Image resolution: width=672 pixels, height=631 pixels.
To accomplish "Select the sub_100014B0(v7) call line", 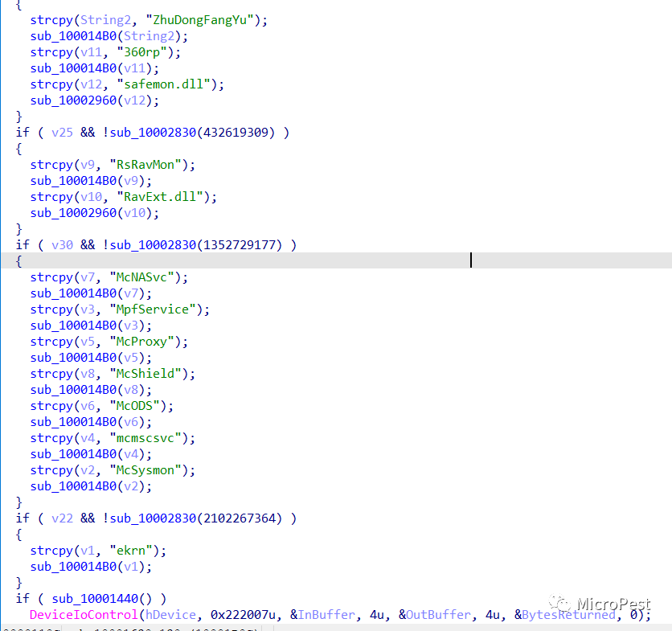I will (91, 293).
